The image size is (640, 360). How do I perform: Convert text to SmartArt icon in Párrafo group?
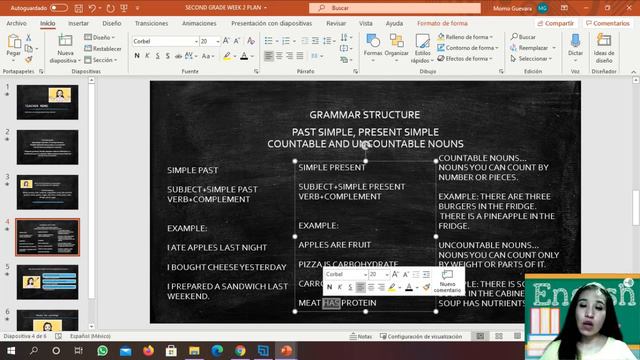(x=344, y=60)
